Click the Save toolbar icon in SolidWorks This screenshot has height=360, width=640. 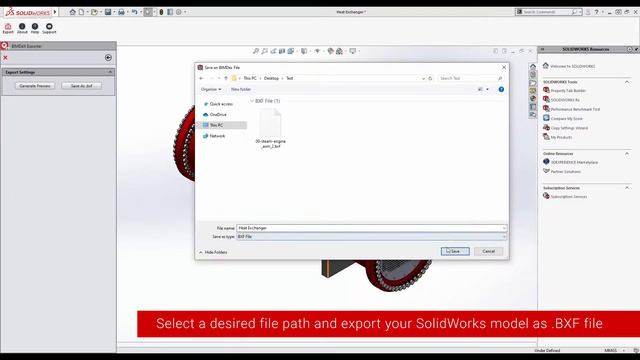click(x=108, y=12)
